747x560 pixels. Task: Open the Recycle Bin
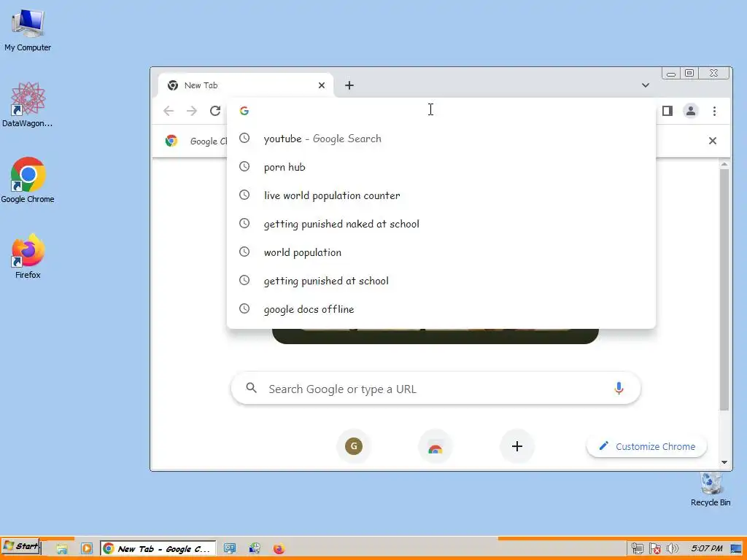[711, 489]
